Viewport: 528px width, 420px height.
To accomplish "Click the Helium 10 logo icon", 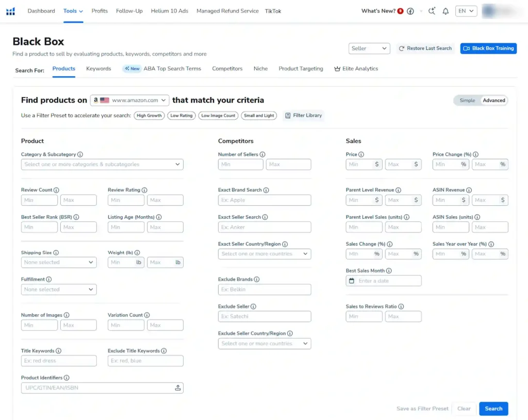I will pos(10,11).
